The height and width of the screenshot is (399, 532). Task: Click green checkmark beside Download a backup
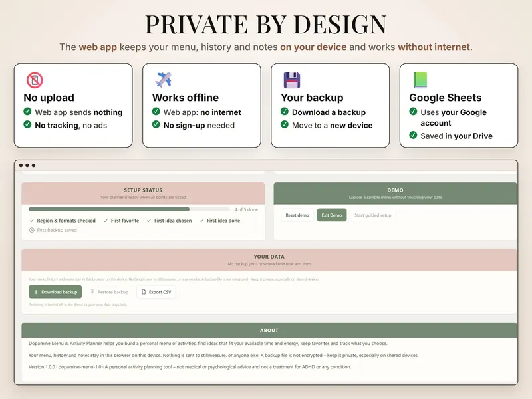point(285,111)
